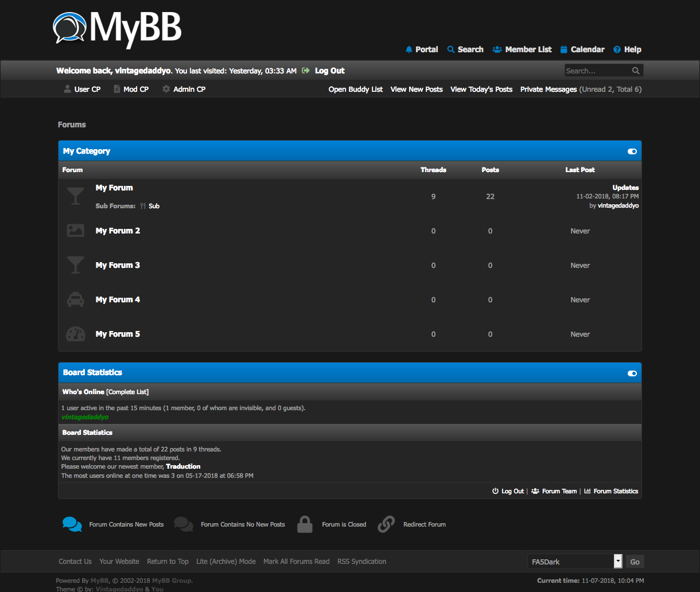Click the cocktail glass icon beside My Forum
700x592 pixels.
click(75, 196)
